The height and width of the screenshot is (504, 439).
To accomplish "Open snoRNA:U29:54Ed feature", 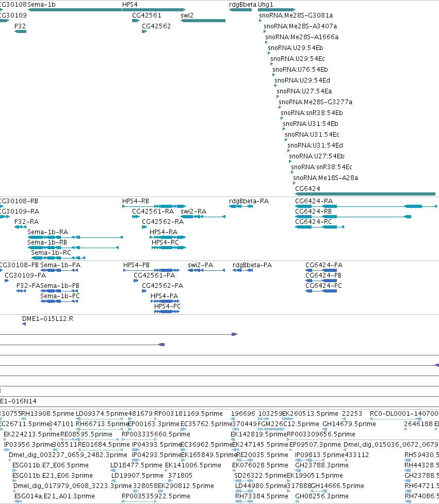I will (x=276, y=86).
